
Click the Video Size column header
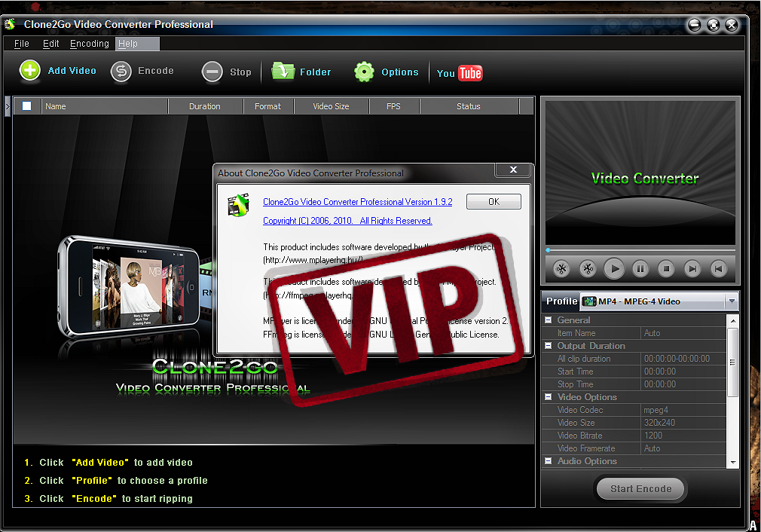click(332, 106)
